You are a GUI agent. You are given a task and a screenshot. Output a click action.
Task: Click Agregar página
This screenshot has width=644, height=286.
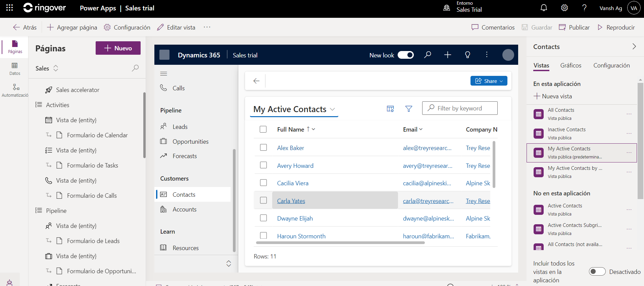click(72, 27)
